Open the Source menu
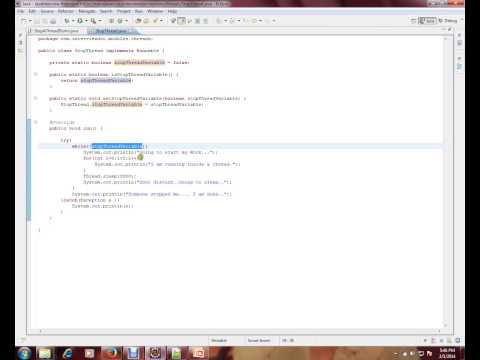This screenshot has height=360, width=480. 47,11
